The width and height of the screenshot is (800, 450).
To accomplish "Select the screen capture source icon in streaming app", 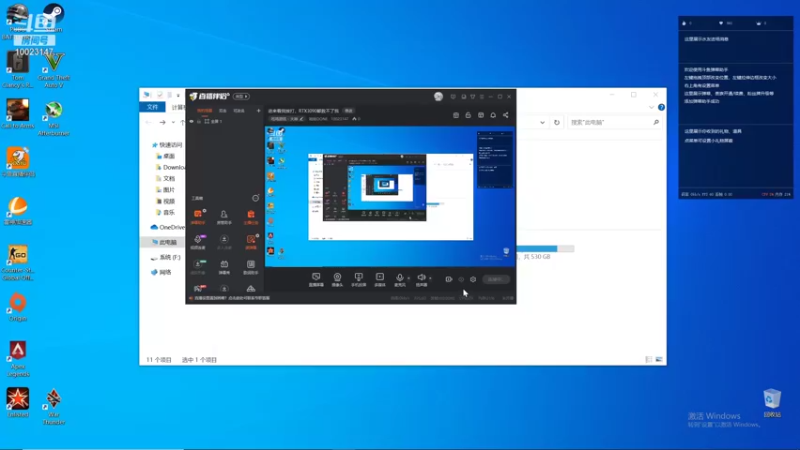I will tap(316, 279).
